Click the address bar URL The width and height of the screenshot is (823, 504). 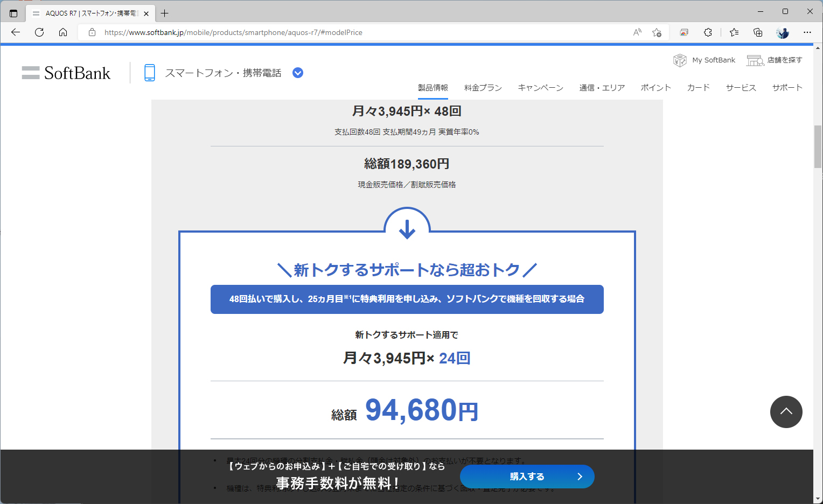[x=233, y=32]
